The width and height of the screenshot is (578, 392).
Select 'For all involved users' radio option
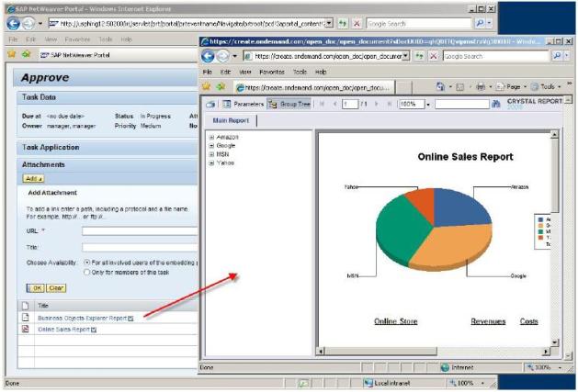pyautogui.click(x=87, y=263)
